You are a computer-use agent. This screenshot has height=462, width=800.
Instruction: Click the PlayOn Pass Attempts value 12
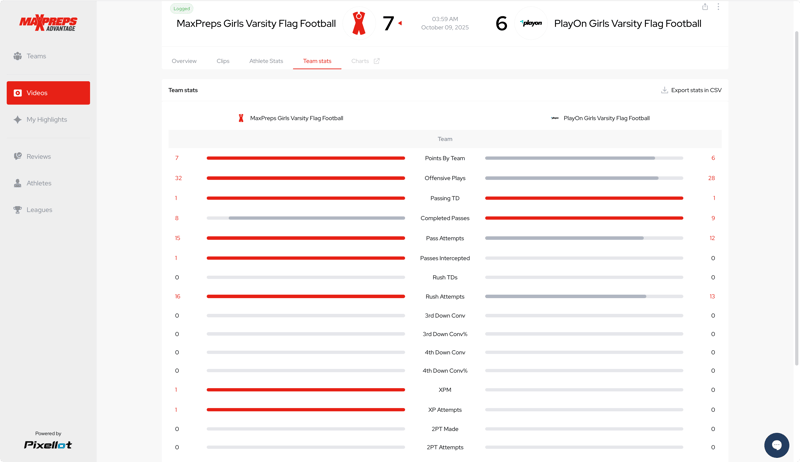712,238
